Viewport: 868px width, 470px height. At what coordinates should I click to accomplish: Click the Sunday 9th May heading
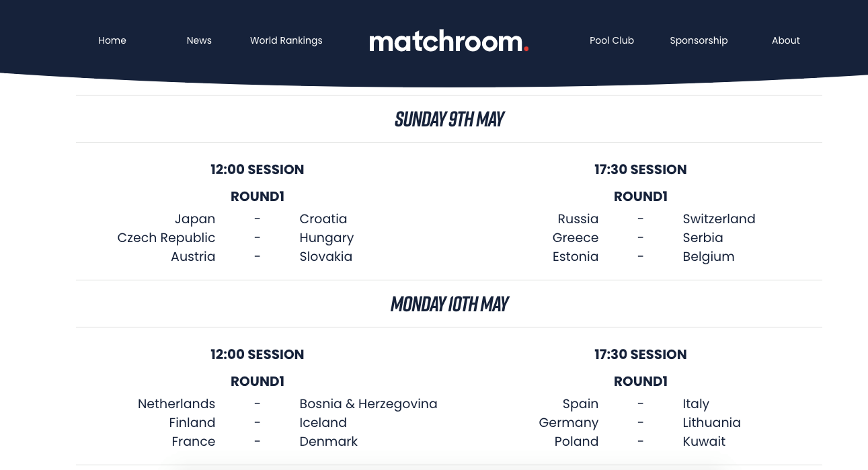point(449,119)
